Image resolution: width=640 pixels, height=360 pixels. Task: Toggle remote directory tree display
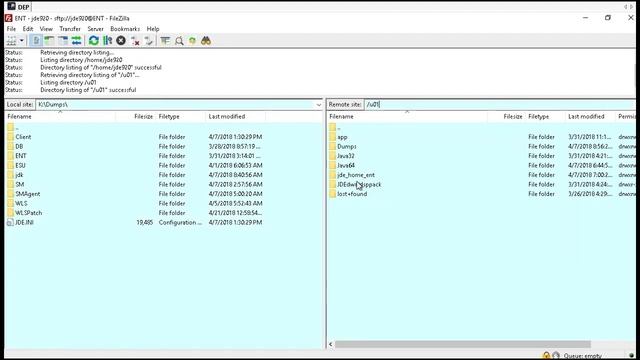63,40
